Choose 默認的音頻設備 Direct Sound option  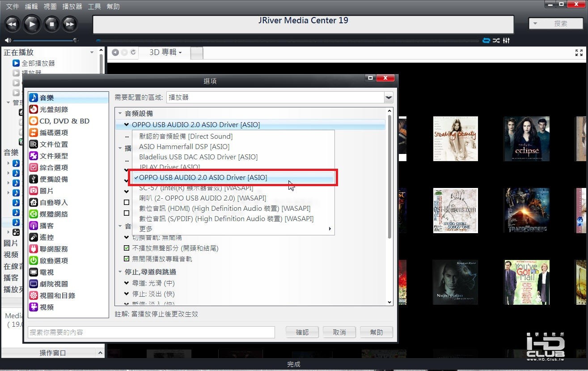click(186, 136)
